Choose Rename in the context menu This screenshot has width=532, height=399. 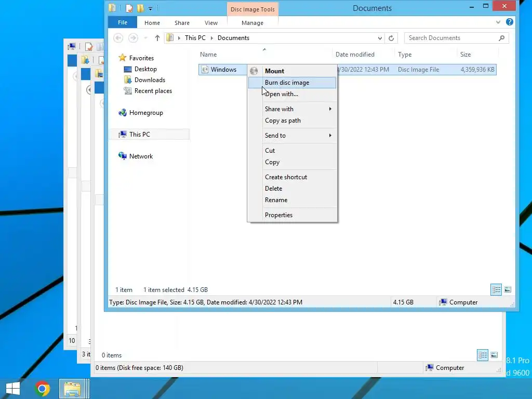[292, 200]
